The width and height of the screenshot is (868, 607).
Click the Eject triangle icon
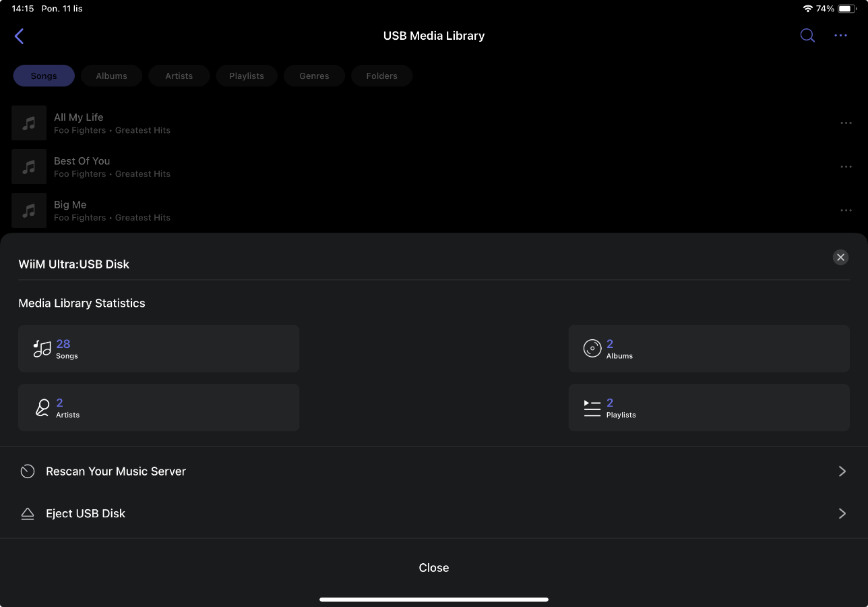click(x=28, y=514)
